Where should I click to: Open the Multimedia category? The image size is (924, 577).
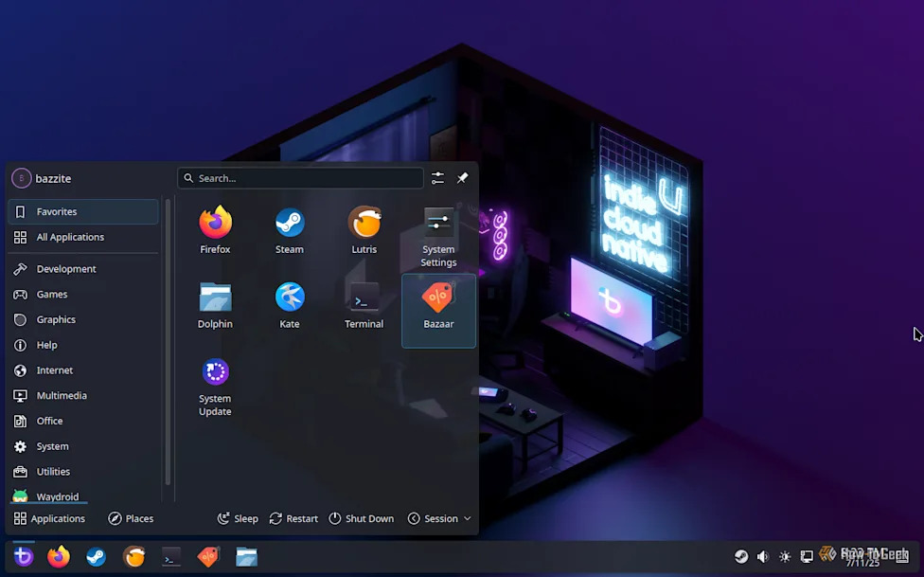click(83, 395)
